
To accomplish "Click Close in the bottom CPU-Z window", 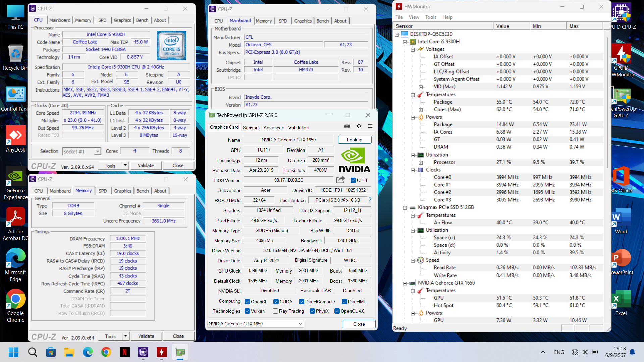I will point(178,336).
